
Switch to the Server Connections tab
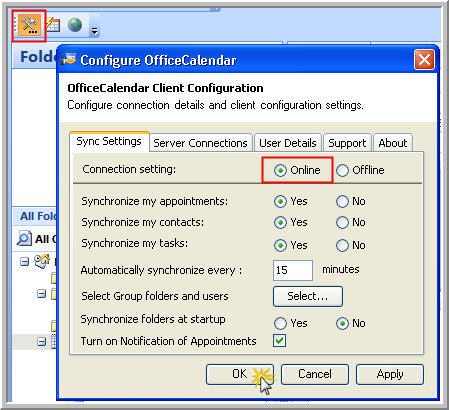[200, 143]
